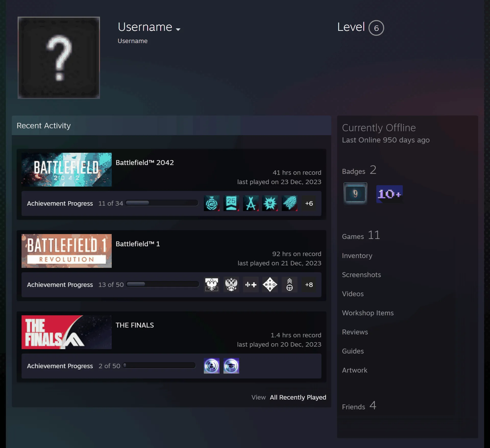This screenshot has width=490, height=448.
Task: Open the Reviews page
Action: 355,332
